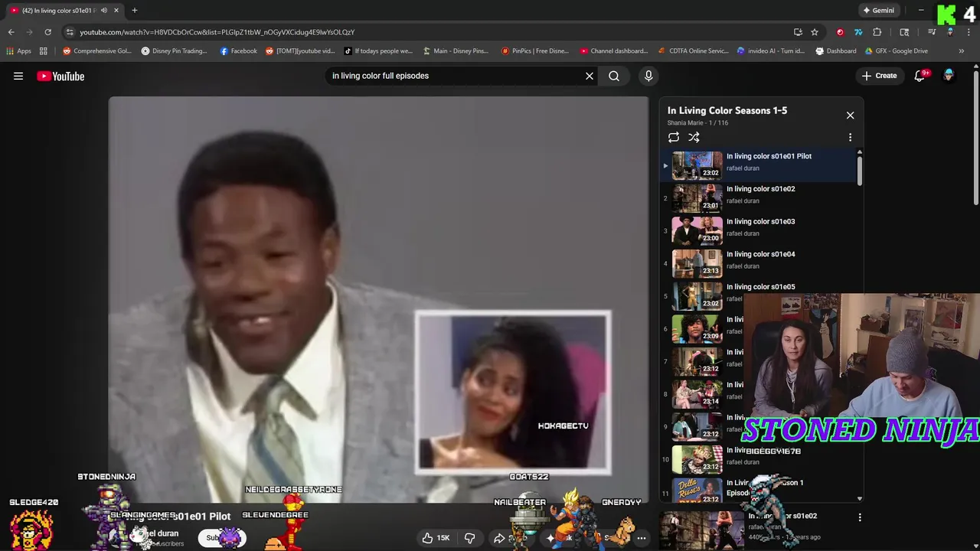Open invideo AI bookmark
Screen dimensions: 980x551
pyautogui.click(x=771, y=51)
